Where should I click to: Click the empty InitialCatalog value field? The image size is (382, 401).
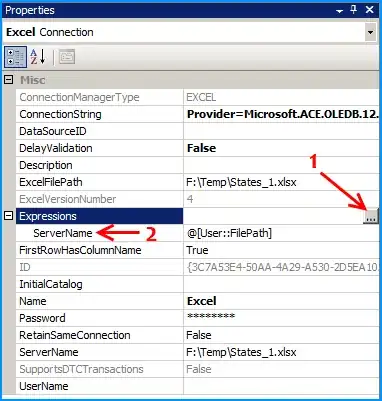coord(281,284)
